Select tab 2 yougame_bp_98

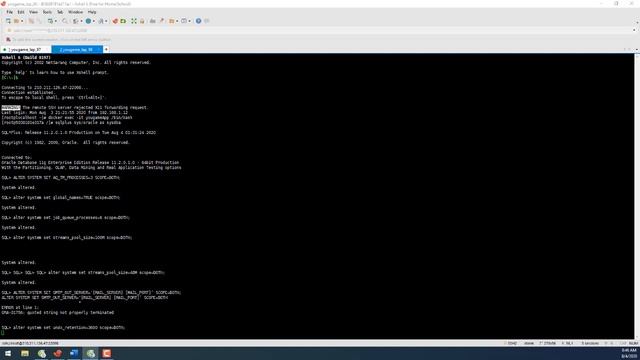pos(76,50)
